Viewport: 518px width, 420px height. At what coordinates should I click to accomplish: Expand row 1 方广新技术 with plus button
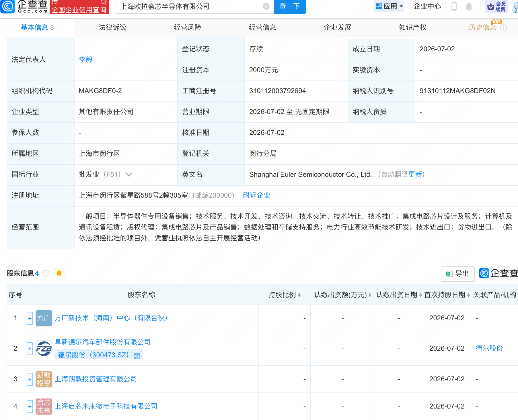click(x=30, y=318)
